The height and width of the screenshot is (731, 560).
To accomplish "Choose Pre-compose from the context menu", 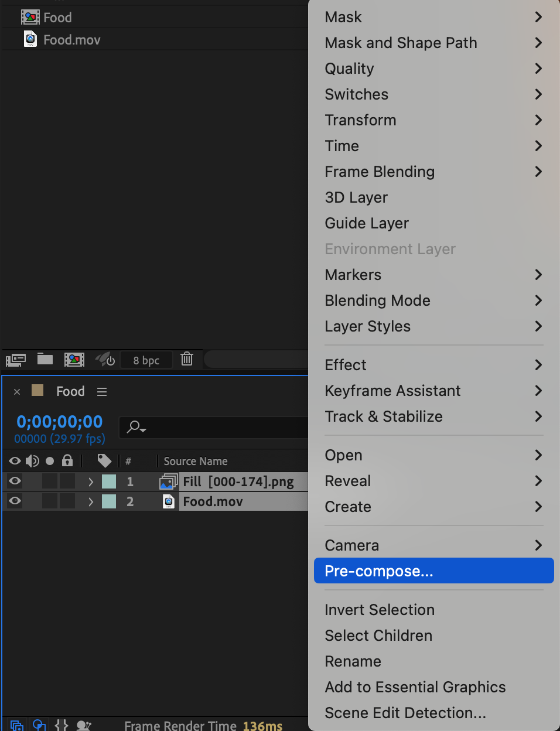I will coord(433,571).
